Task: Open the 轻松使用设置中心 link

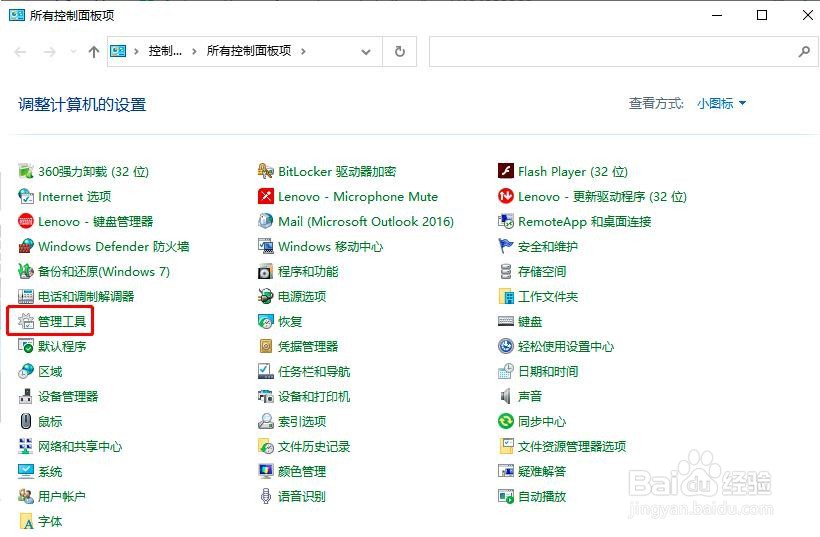Action: pos(566,346)
